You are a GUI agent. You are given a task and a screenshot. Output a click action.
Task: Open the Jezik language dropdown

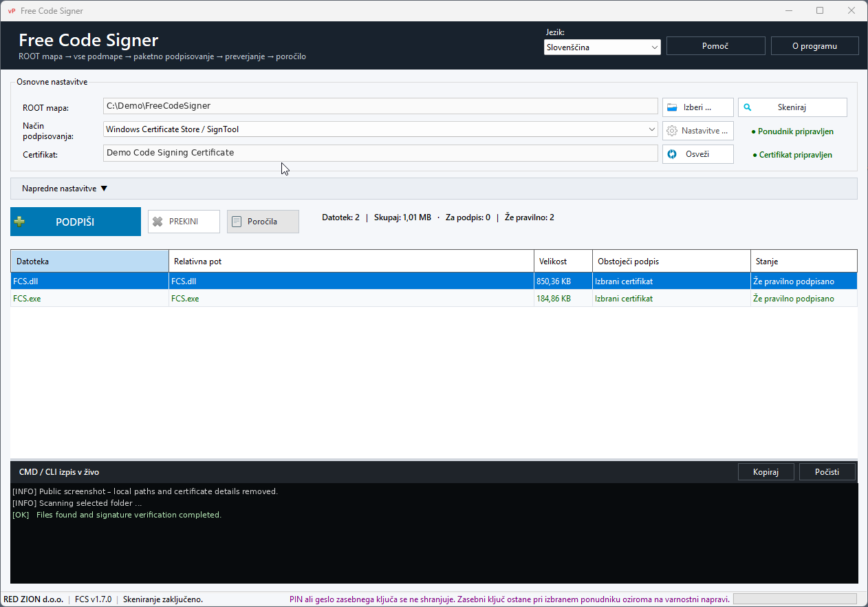602,47
